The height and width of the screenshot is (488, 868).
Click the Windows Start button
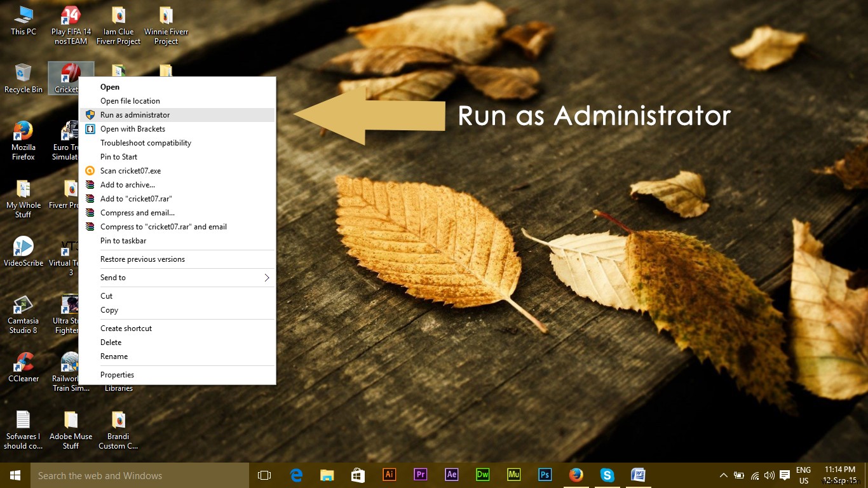[15, 475]
